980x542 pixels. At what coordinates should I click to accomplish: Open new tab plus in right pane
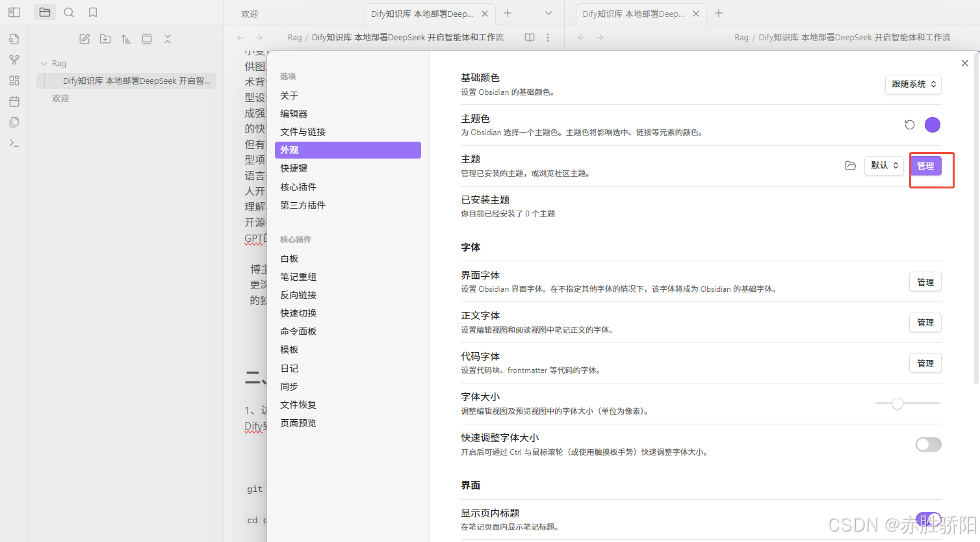719,13
